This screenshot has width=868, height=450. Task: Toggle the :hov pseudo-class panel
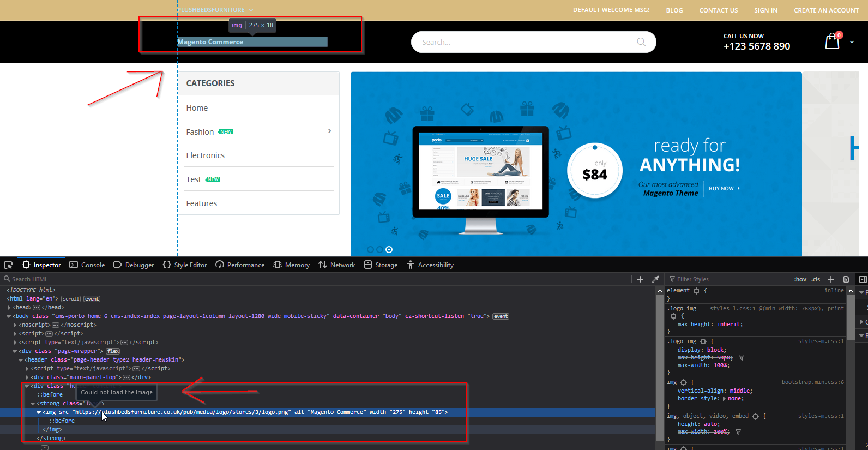point(800,279)
